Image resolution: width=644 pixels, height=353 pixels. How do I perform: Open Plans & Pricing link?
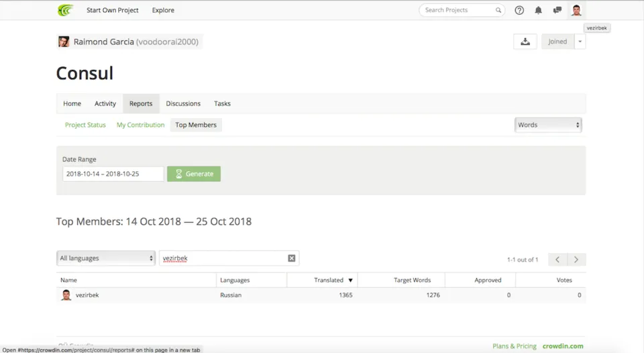[515, 346]
